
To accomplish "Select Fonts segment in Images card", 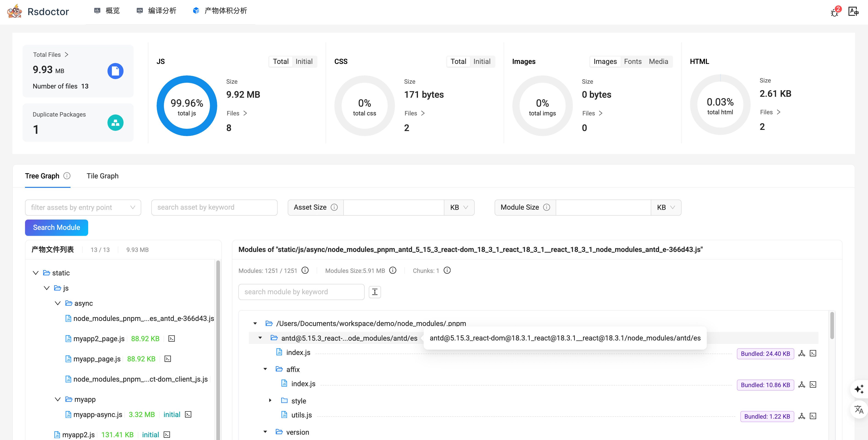I will (x=632, y=61).
